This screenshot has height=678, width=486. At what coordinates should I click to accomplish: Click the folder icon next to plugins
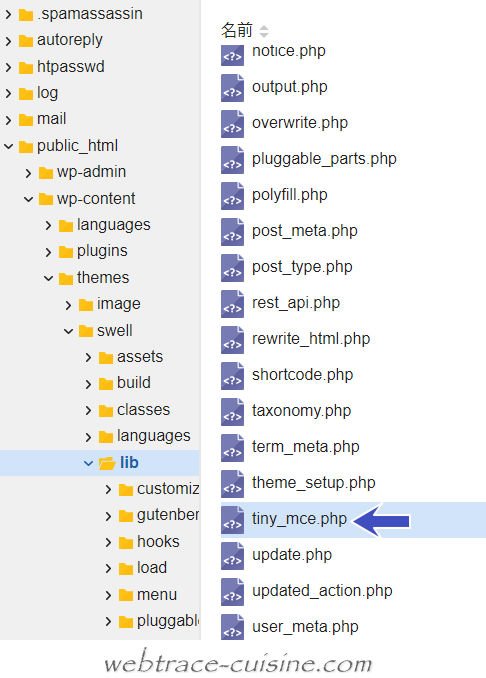click(66, 252)
